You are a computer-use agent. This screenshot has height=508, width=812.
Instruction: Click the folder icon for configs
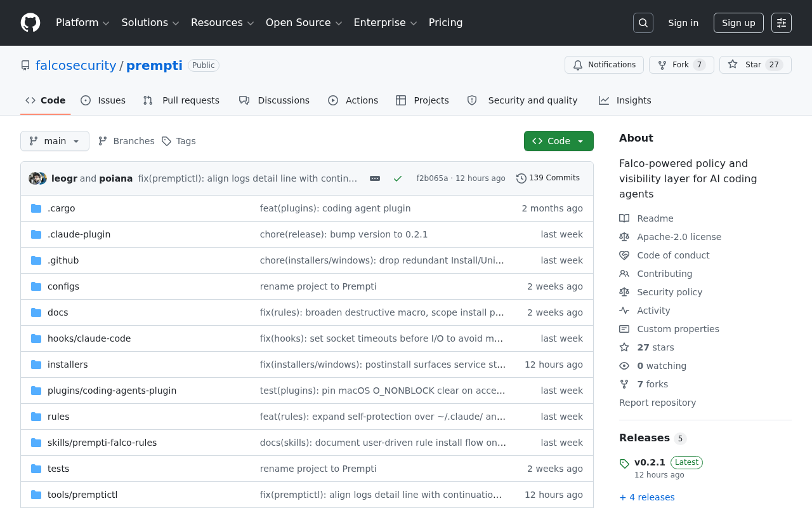click(x=36, y=286)
